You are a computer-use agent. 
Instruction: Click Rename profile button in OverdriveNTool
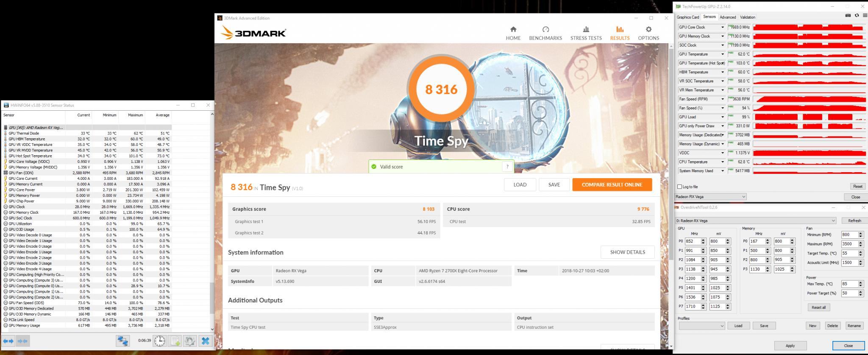(x=854, y=326)
